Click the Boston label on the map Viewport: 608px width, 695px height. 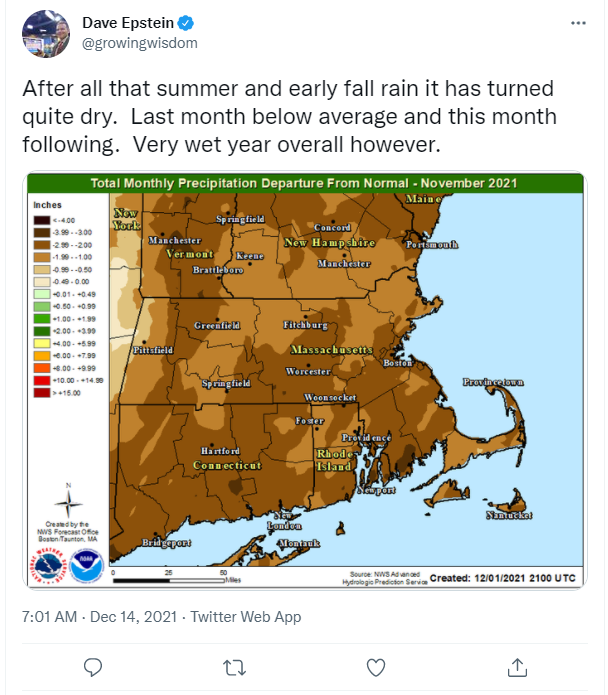(x=398, y=363)
